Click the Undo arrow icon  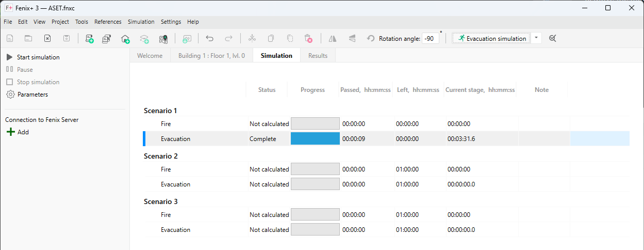(209, 38)
